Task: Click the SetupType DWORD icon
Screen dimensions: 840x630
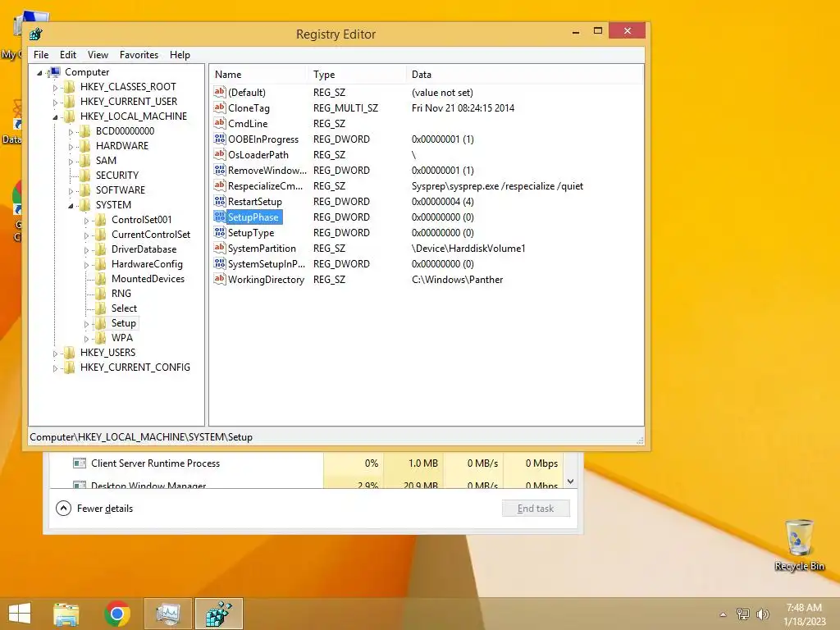Action: click(x=220, y=232)
